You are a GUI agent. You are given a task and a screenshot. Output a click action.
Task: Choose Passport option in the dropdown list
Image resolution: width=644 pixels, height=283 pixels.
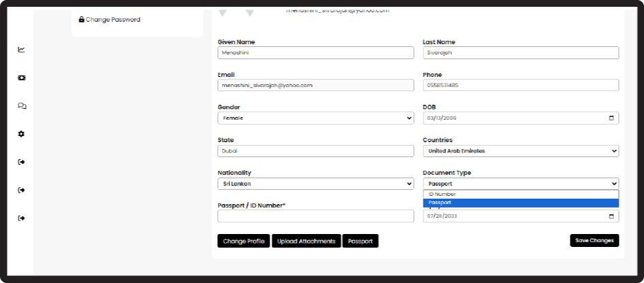pos(520,203)
